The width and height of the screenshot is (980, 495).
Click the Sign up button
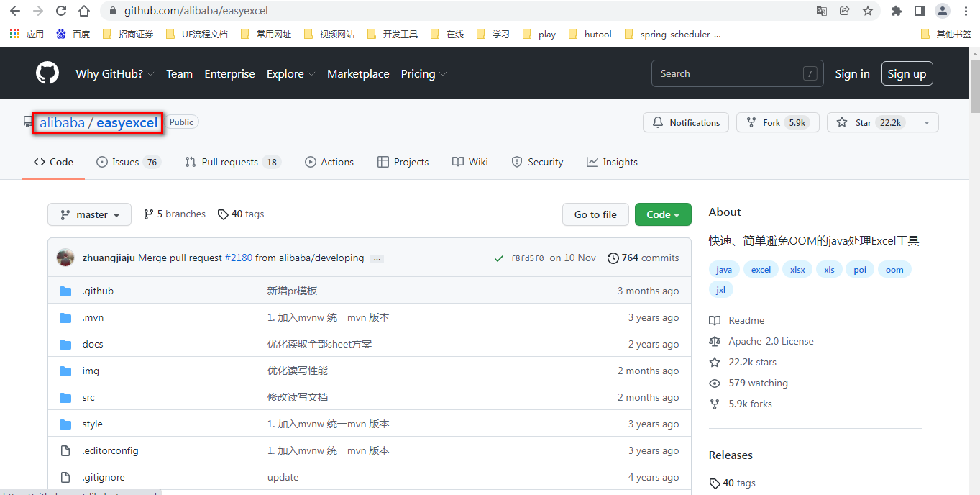[907, 73]
